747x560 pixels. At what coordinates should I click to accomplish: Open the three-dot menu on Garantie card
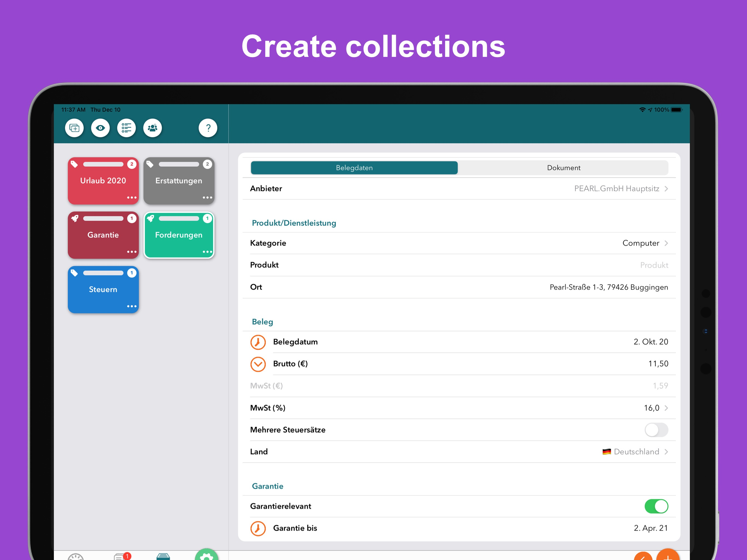(132, 252)
